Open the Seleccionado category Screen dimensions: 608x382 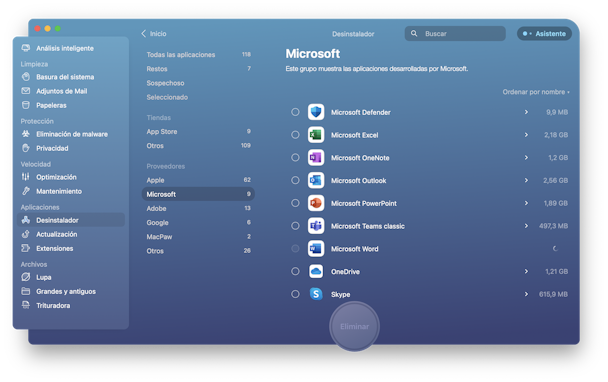198,97
